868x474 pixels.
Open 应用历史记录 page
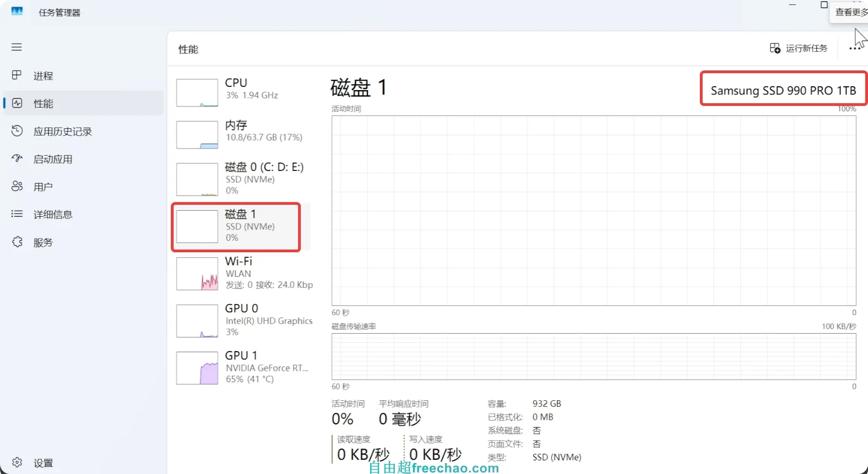tap(84, 131)
